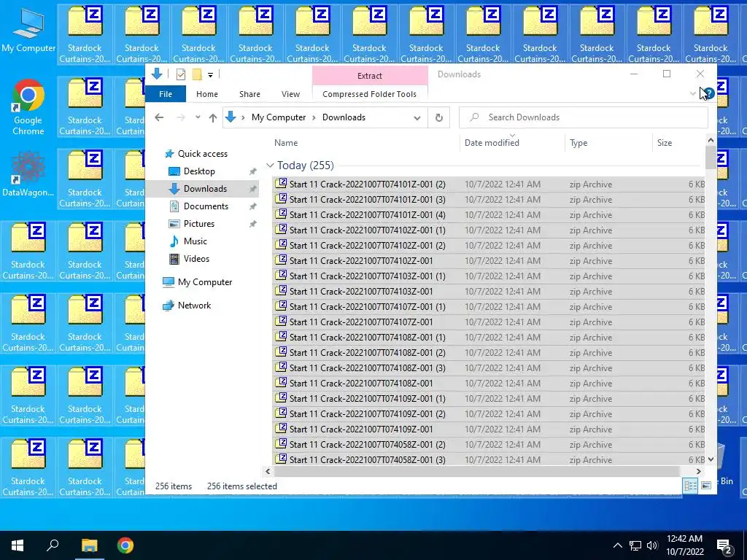The height and width of the screenshot is (560, 747).
Task: Open the Recent locations dropdown arrow
Action: pyautogui.click(x=198, y=117)
